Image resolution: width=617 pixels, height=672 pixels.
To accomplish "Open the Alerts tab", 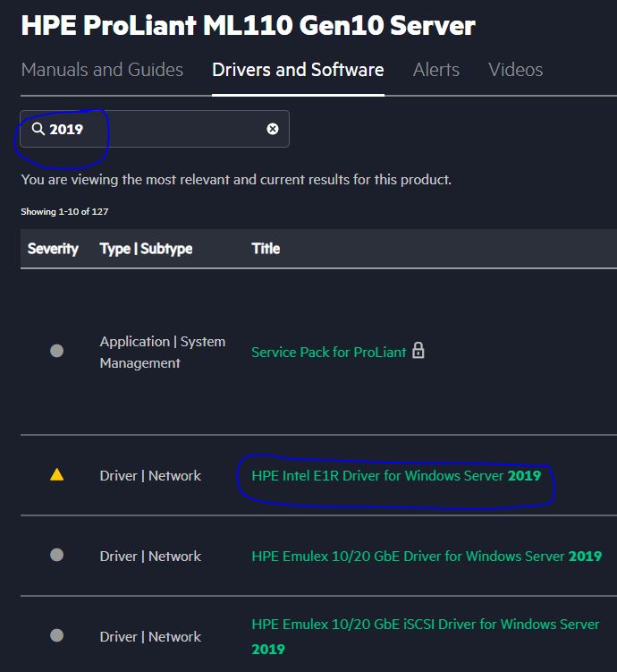I will (x=435, y=70).
